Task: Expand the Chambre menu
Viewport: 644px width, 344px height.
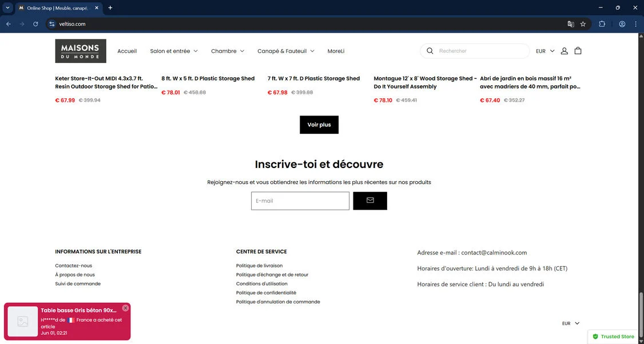Action: [x=228, y=51]
